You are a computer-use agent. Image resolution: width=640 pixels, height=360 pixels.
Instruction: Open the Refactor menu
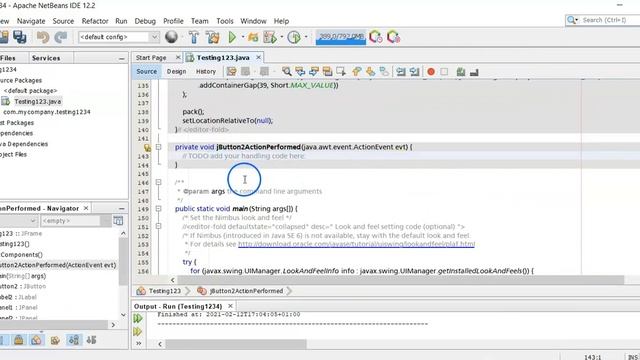(95, 21)
